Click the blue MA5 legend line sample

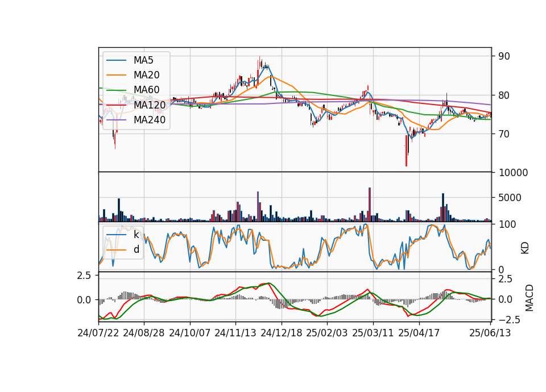pos(116,61)
